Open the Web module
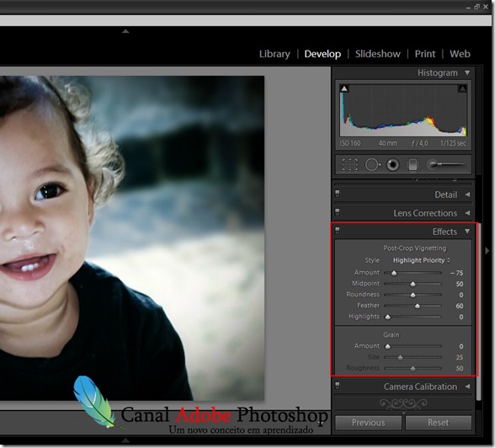 460,54
